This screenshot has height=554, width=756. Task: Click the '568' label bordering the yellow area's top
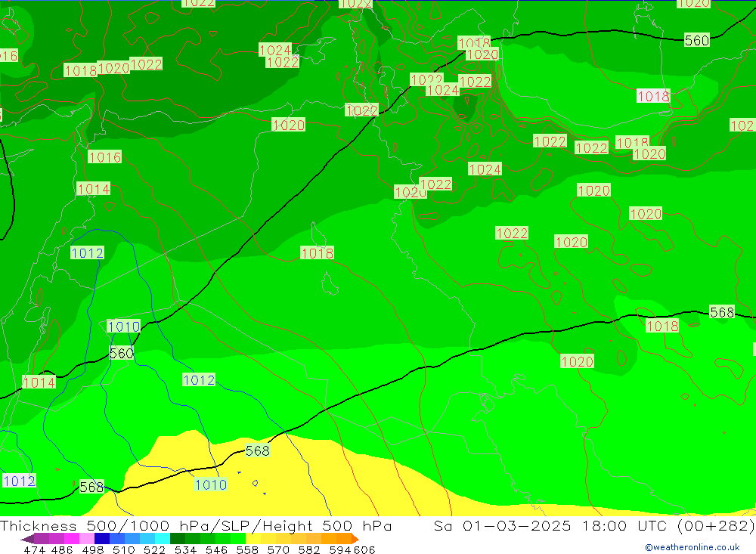click(258, 450)
